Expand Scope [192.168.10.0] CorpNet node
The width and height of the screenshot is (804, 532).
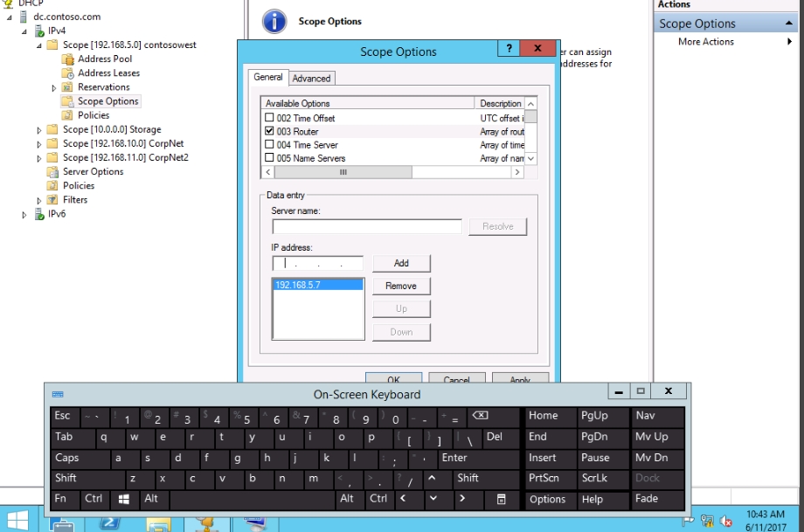tap(39, 143)
